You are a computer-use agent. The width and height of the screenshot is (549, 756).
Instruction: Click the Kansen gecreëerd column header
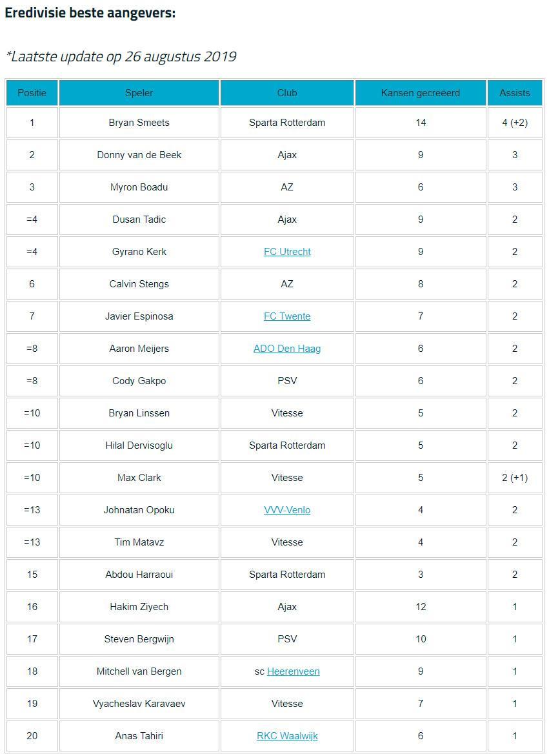coord(421,93)
